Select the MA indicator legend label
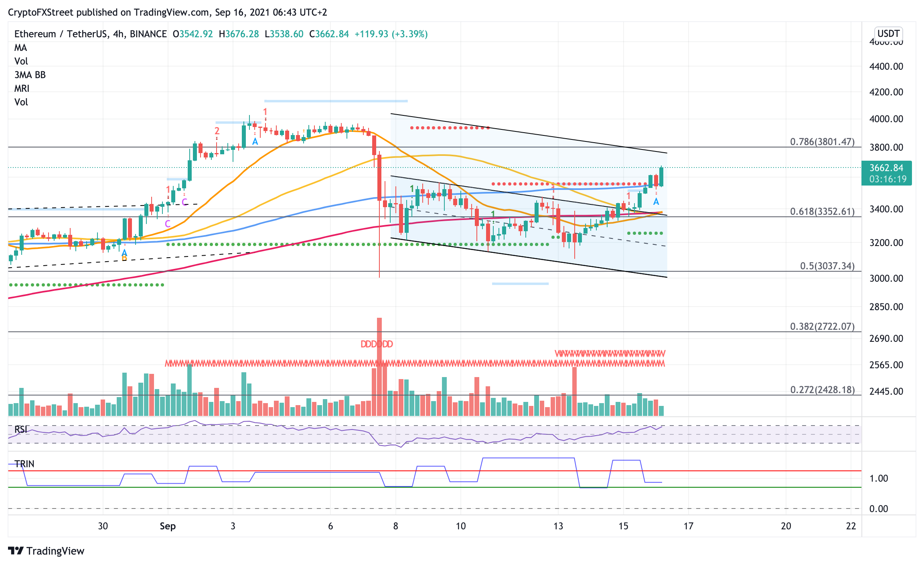Screen dimensions: 924x565 [21, 48]
